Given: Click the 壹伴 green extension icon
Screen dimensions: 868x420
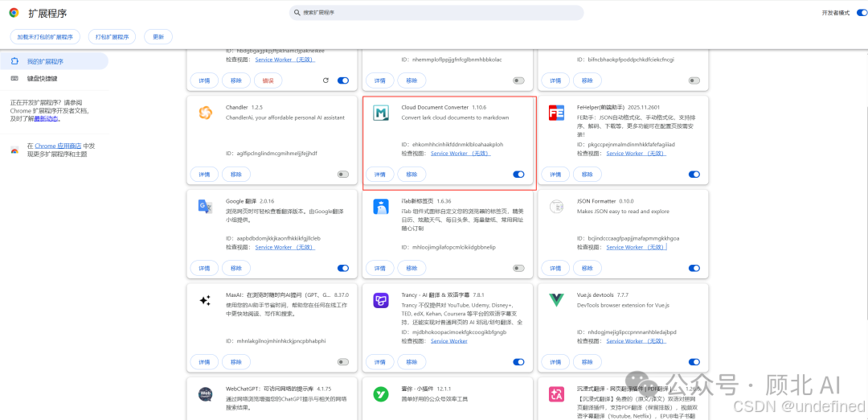Looking at the screenshot, I should (381, 394).
